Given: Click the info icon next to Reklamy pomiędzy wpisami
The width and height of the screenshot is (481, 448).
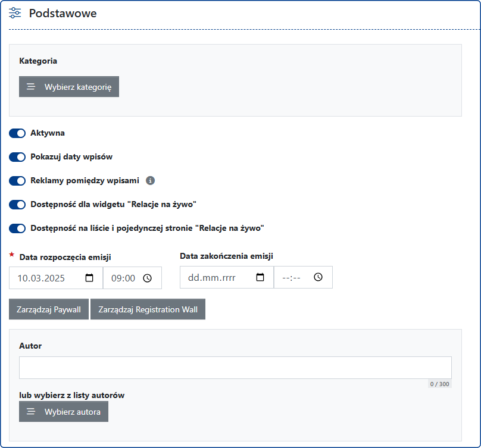Looking at the screenshot, I should (151, 180).
